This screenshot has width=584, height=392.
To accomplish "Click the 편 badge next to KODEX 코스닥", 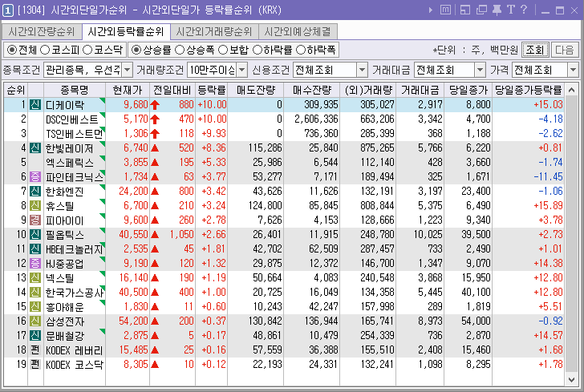I will pos(35,364).
